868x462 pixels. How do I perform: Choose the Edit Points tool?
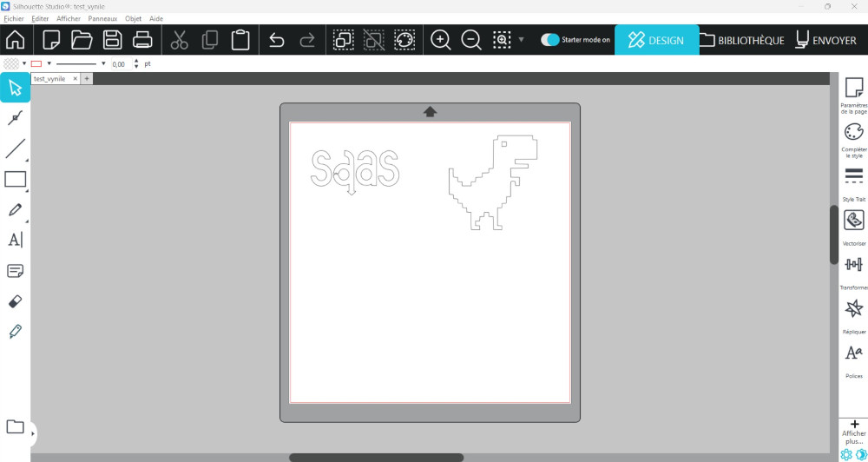point(15,117)
